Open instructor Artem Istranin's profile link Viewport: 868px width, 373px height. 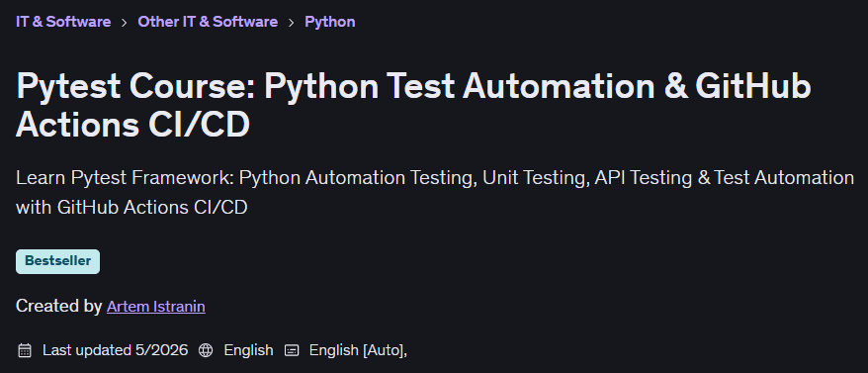tap(156, 307)
